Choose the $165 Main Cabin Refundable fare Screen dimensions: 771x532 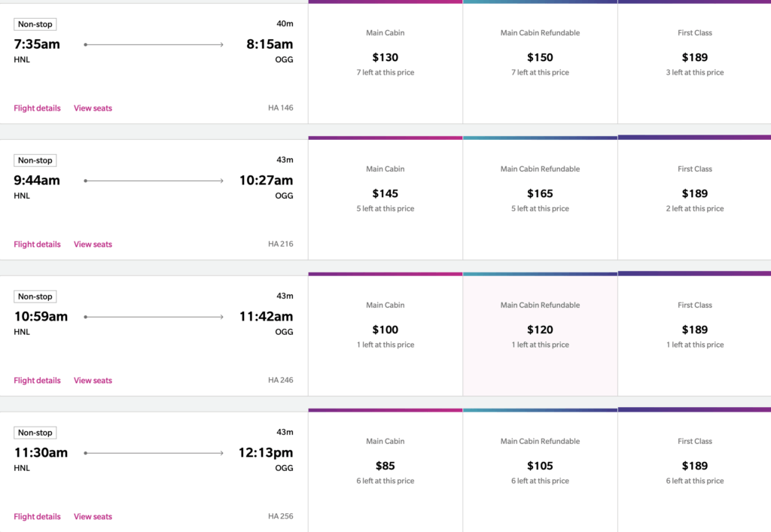(x=540, y=199)
